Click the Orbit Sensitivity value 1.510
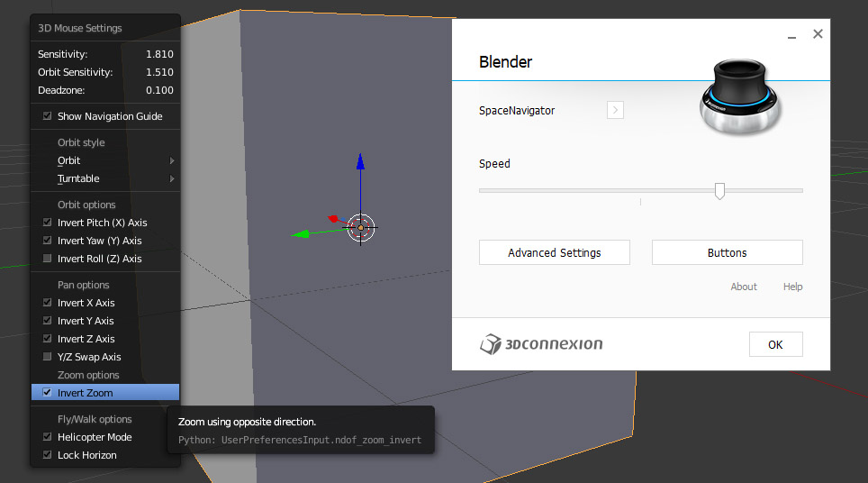This screenshot has height=483, width=868. pyautogui.click(x=159, y=73)
